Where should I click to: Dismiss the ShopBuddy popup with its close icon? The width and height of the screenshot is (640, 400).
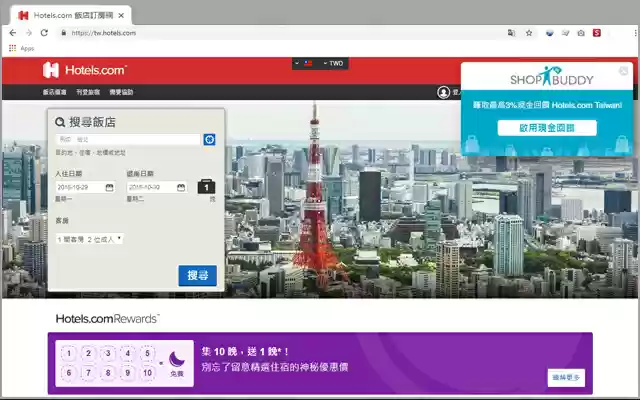pos(623,71)
